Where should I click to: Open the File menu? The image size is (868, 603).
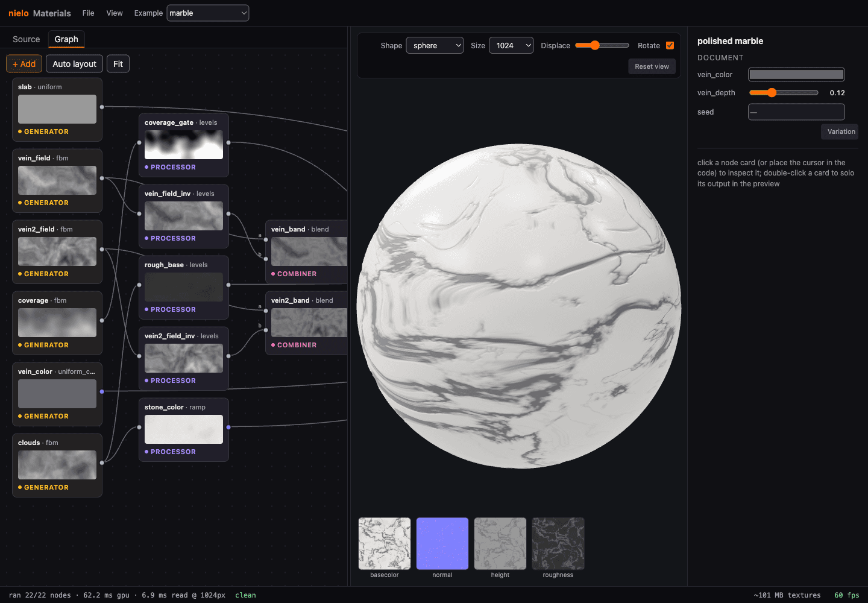click(88, 13)
